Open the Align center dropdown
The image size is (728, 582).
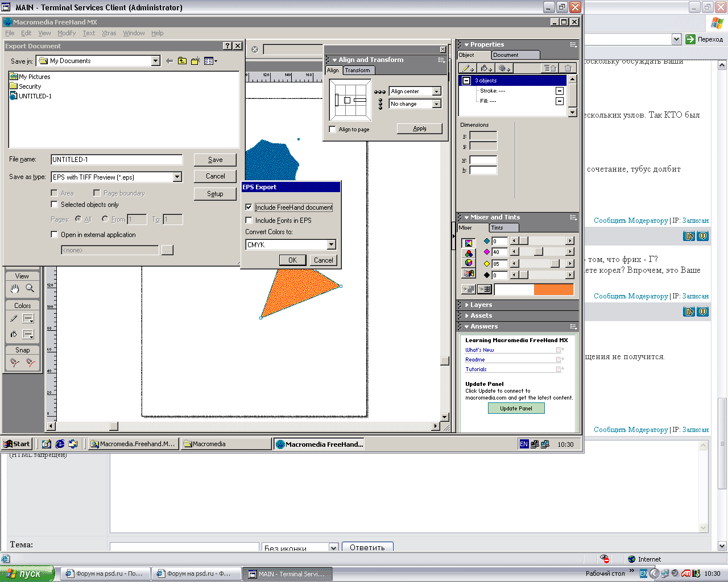pyautogui.click(x=436, y=92)
